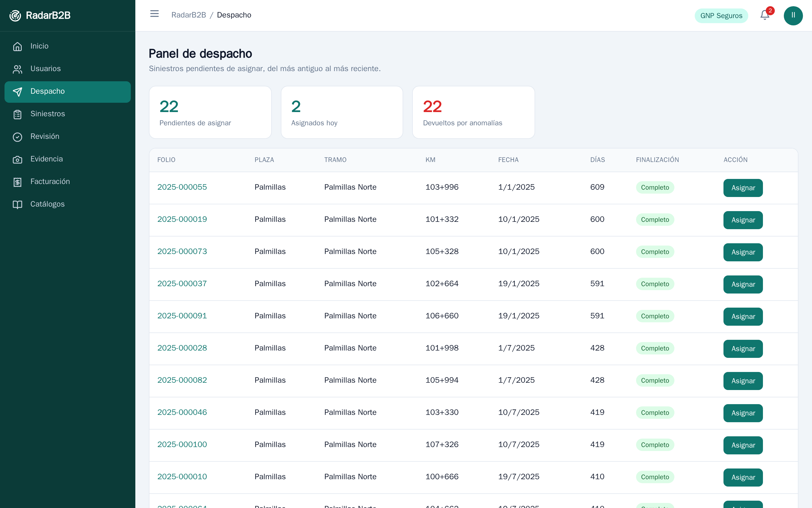Switch to Evidencia section
Viewport: 812px width, 508px height.
pyautogui.click(x=67, y=159)
